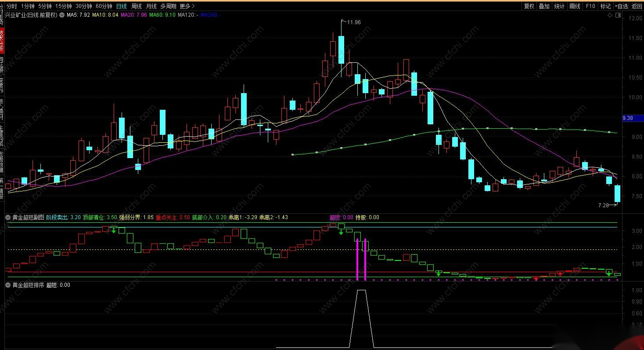Click 超短: 0.00 in the 黄金超短副图 header

(x=341, y=217)
